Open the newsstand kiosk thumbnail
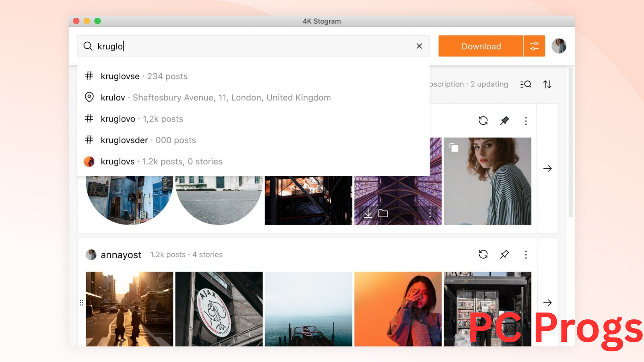This screenshot has width=644, height=362. [x=487, y=309]
